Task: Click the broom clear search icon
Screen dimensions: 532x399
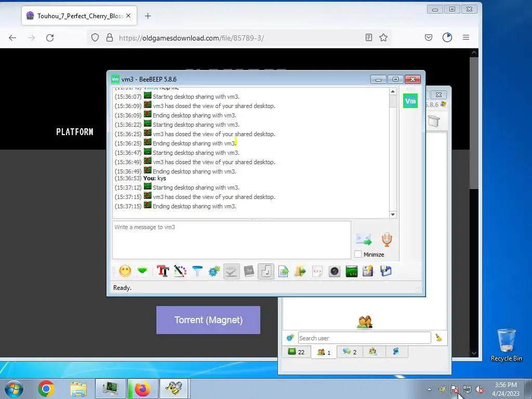Action: [438, 338]
